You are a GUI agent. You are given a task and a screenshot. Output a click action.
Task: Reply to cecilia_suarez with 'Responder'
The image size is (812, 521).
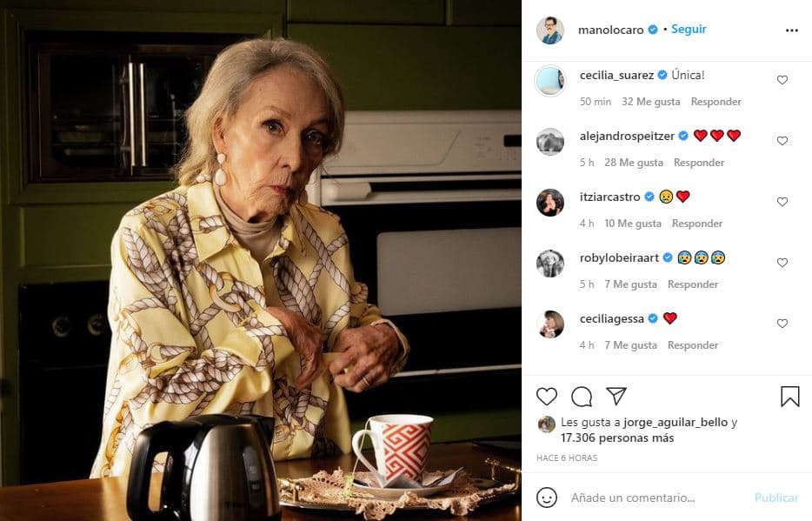click(x=715, y=101)
